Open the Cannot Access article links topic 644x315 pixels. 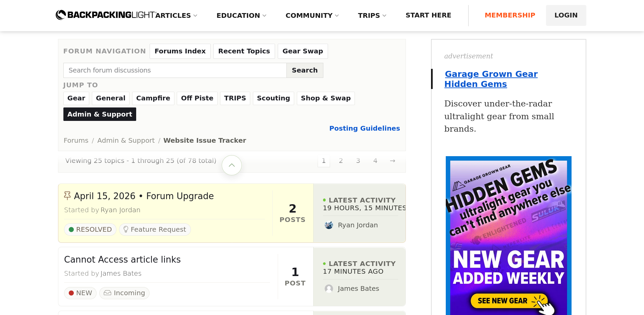[x=122, y=260]
